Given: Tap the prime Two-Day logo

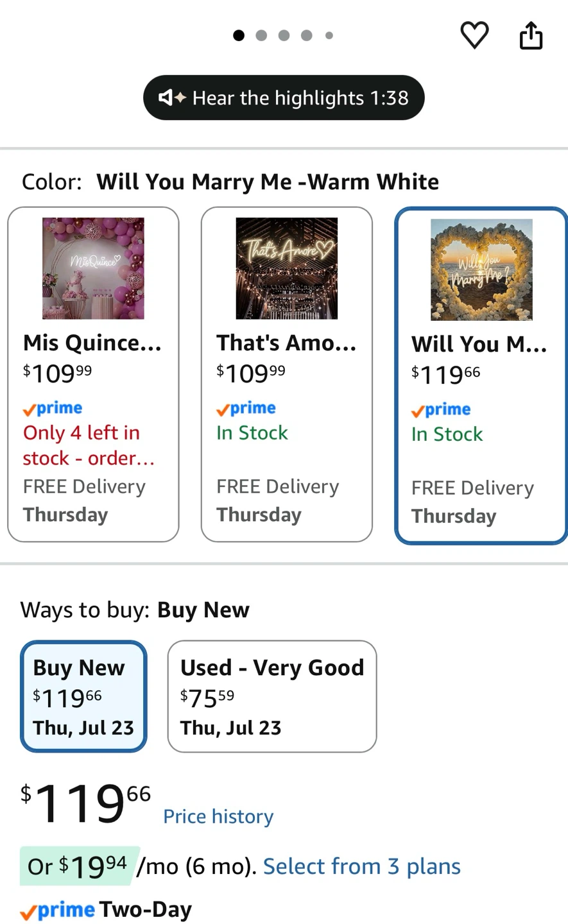Looking at the screenshot, I should tap(106, 910).
